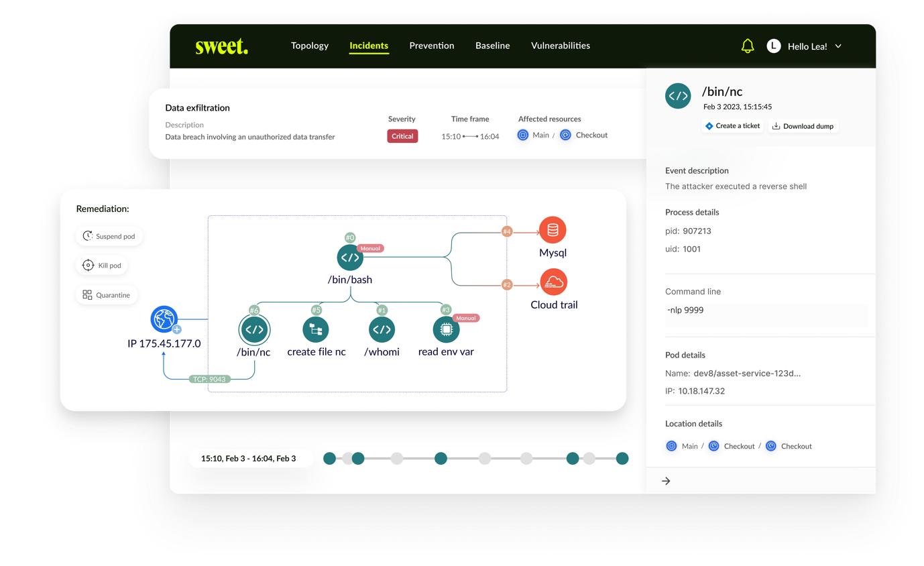Screen dimensions: 924x566
Task: Click the pod IP 10.18.147.32
Action: click(701, 391)
